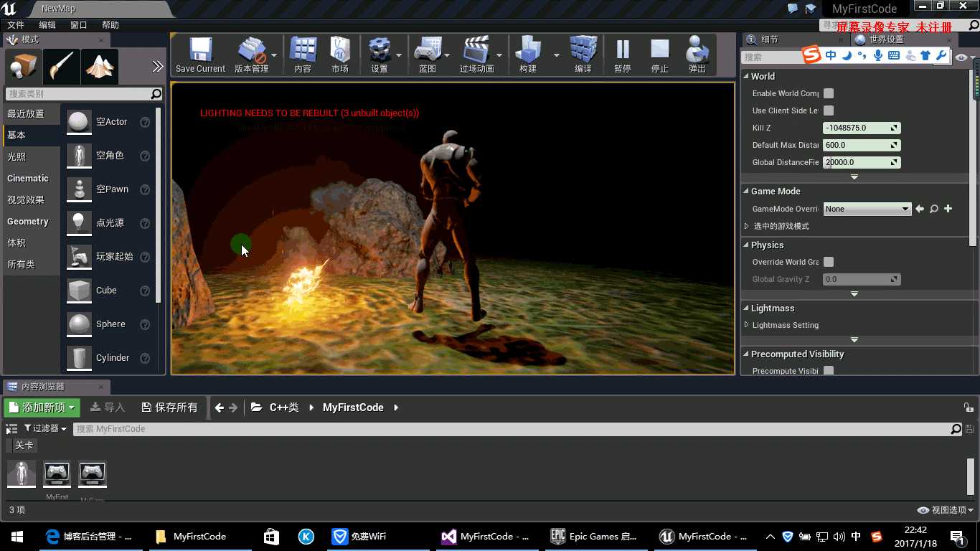Click Default Max Distance field value
Viewport: 980px width, 551px height.
point(862,145)
